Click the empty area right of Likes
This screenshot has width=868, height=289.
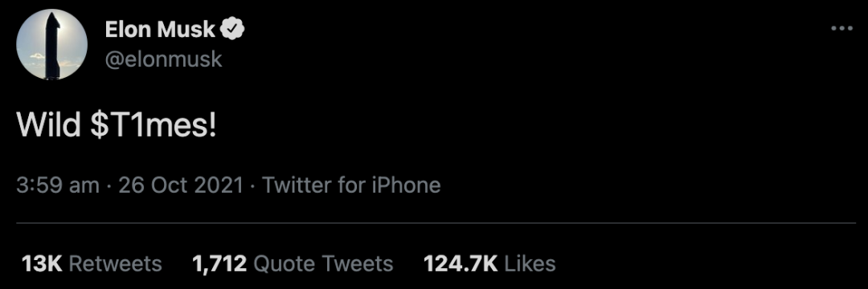pos(706,263)
